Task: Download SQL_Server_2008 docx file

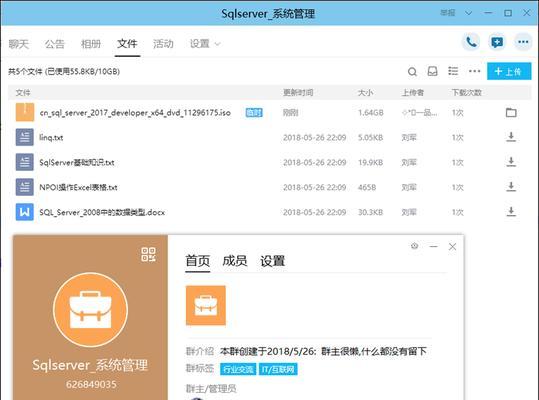Action: coord(511,212)
